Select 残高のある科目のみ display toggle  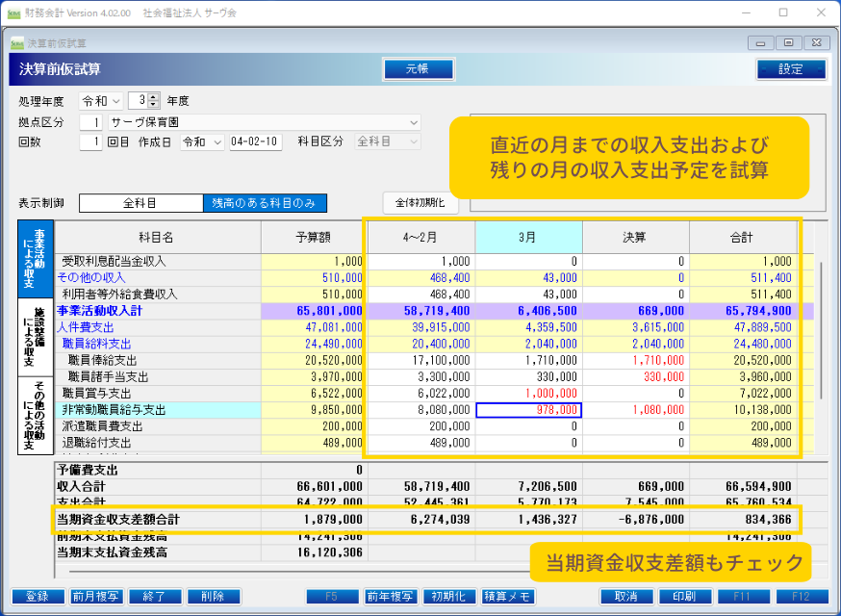click(265, 203)
